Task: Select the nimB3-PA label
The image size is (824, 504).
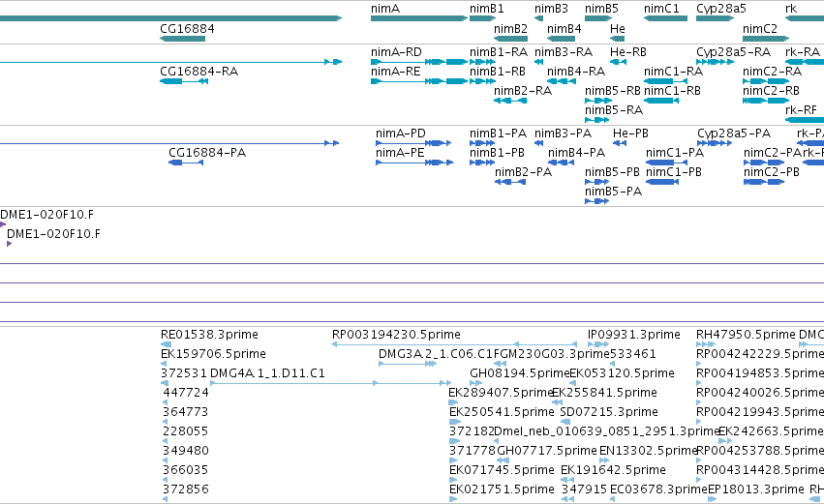Action: [563, 133]
